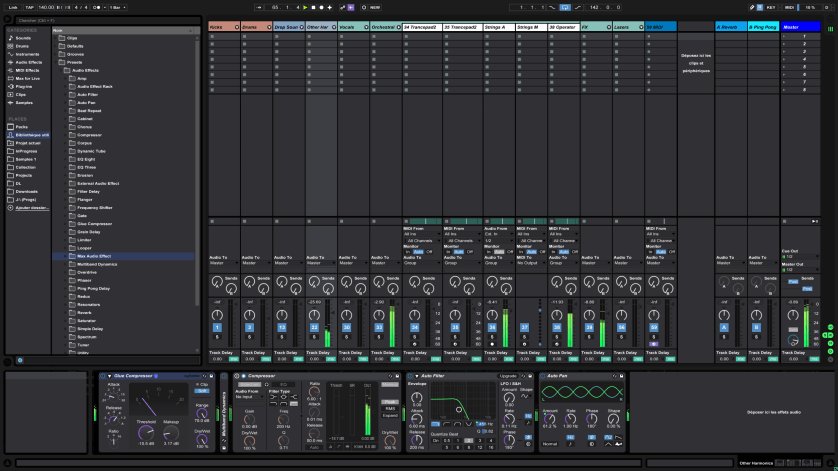Toggle KEY map mode button

(771, 7)
